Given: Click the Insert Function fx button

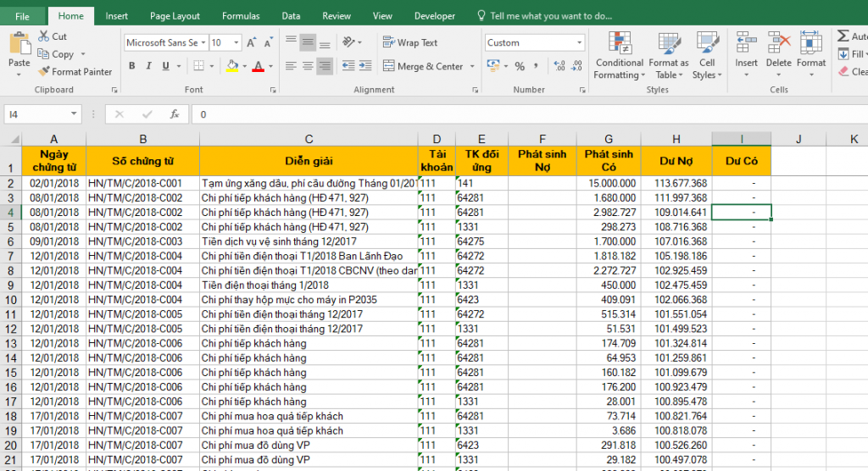Looking at the screenshot, I should 174,114.
